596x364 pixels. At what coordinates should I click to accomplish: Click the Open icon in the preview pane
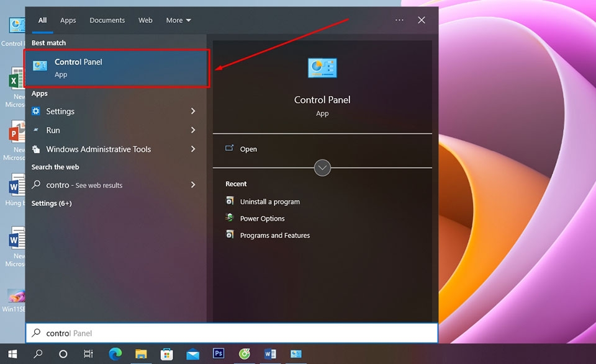tap(229, 148)
